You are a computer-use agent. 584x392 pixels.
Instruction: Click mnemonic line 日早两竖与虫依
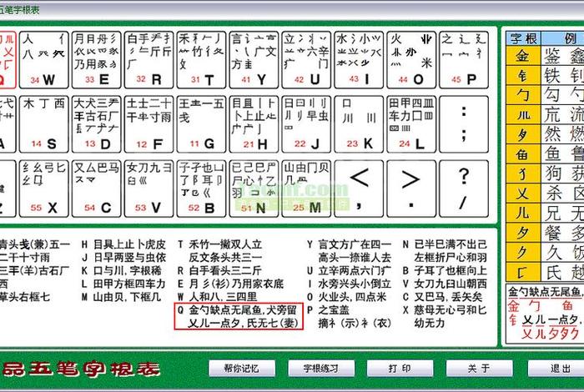click(x=129, y=258)
